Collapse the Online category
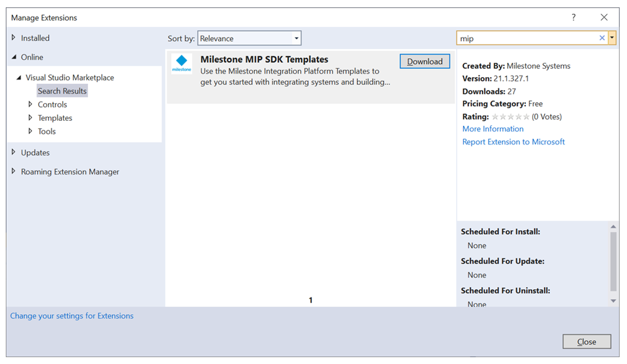This screenshot has width=627, height=364. point(14,57)
